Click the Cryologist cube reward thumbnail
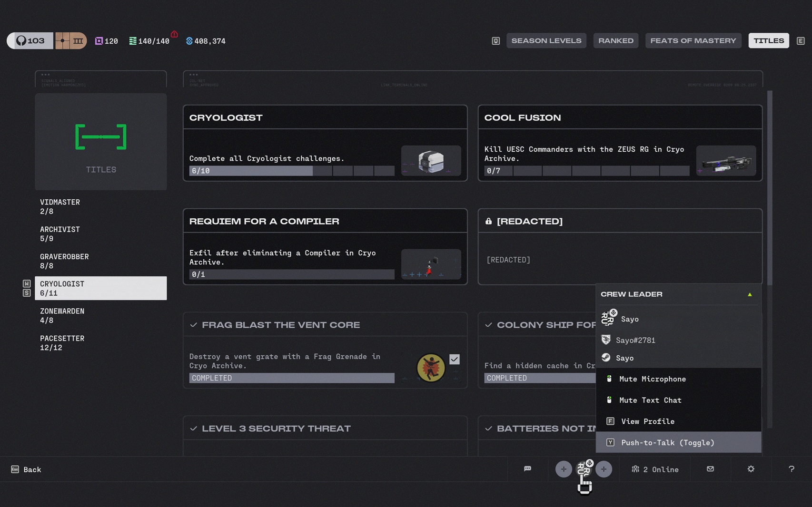The image size is (812, 507). [431, 161]
